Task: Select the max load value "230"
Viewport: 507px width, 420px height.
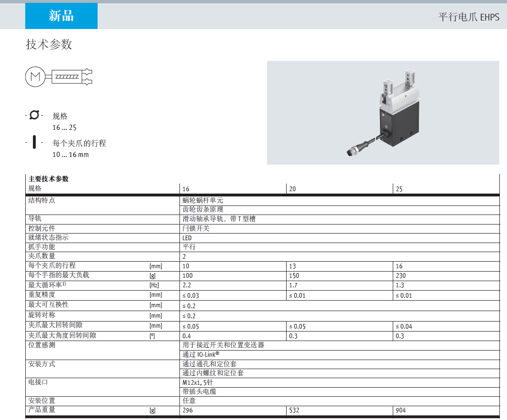Action: pyautogui.click(x=401, y=275)
